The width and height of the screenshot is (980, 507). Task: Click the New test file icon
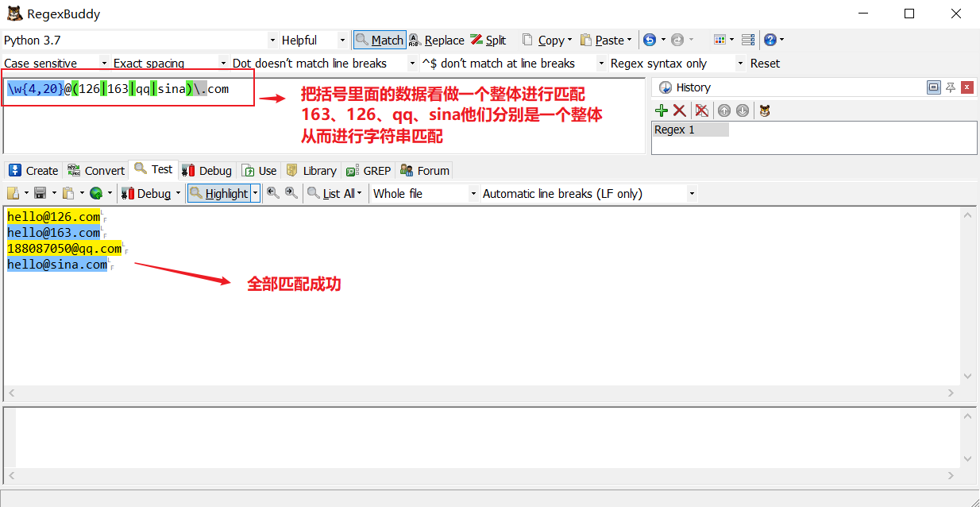[x=14, y=193]
